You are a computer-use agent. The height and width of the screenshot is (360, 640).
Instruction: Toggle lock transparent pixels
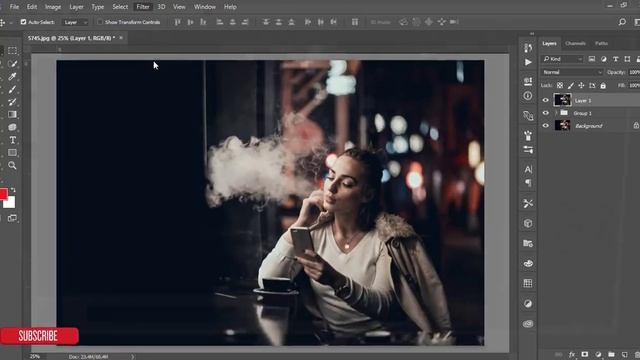pos(560,85)
